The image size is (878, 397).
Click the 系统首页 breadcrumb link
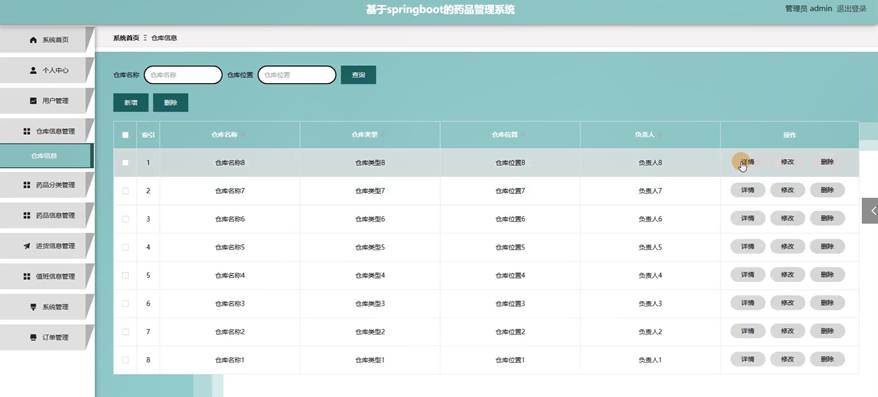click(x=126, y=38)
